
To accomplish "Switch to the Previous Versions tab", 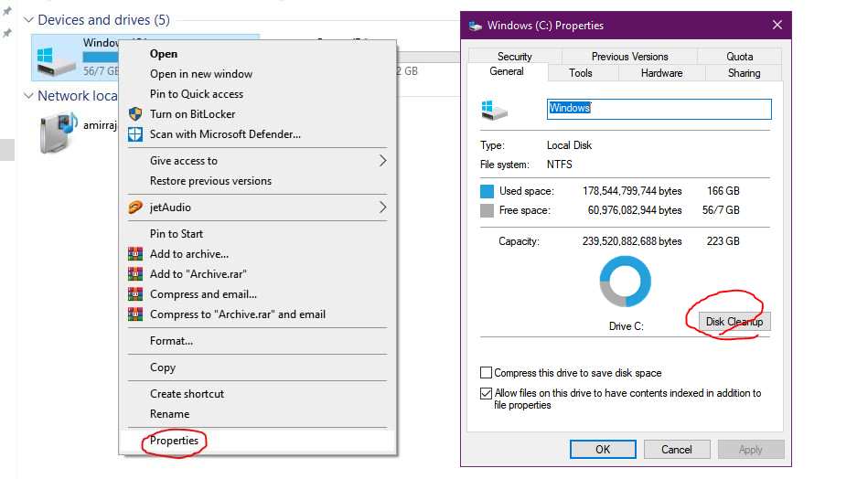I will 629,57.
